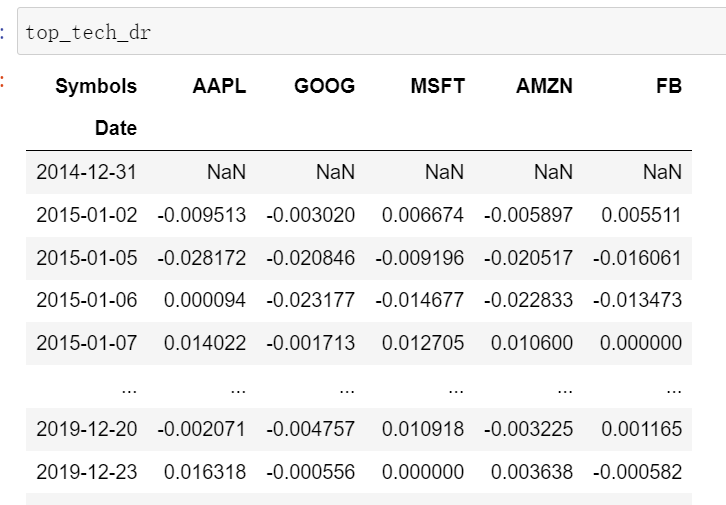
Task: Click AAPL value -0.028172
Action: [201, 258]
